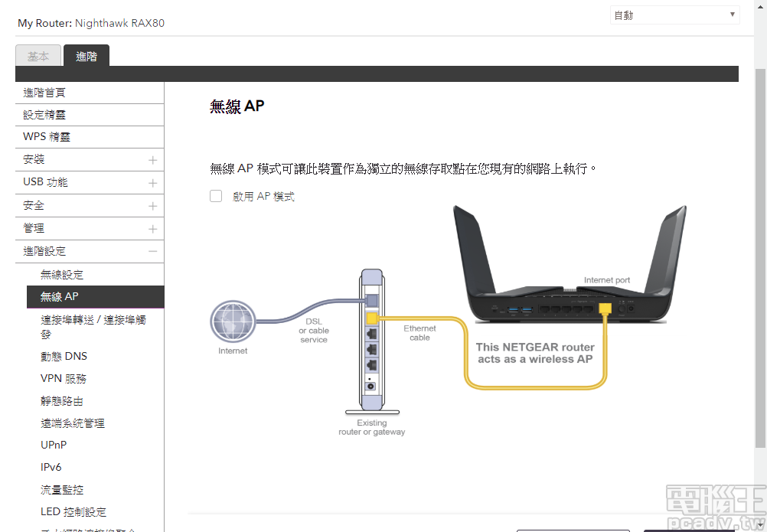
Task: Select the 進階 tab
Action: [x=86, y=55]
